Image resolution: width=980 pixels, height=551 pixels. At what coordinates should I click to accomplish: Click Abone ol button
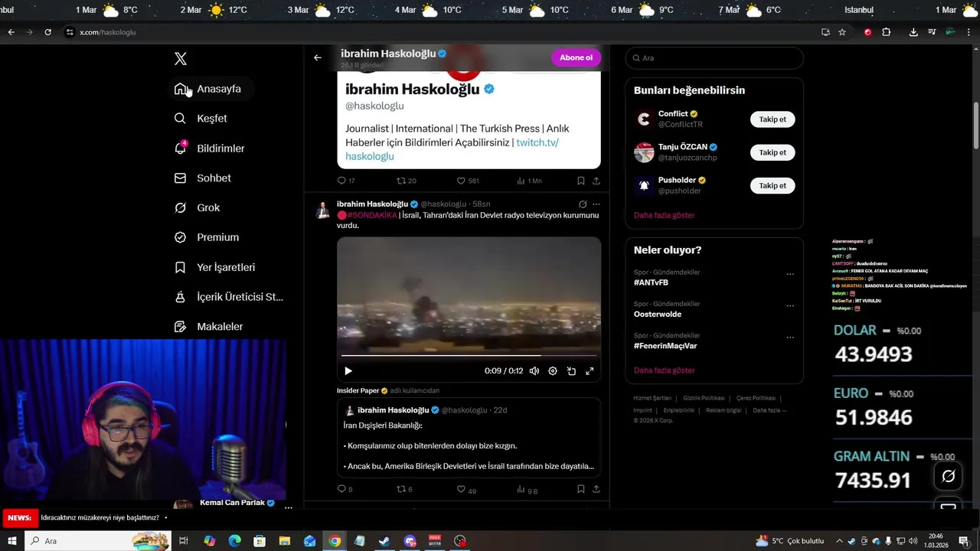(x=576, y=57)
